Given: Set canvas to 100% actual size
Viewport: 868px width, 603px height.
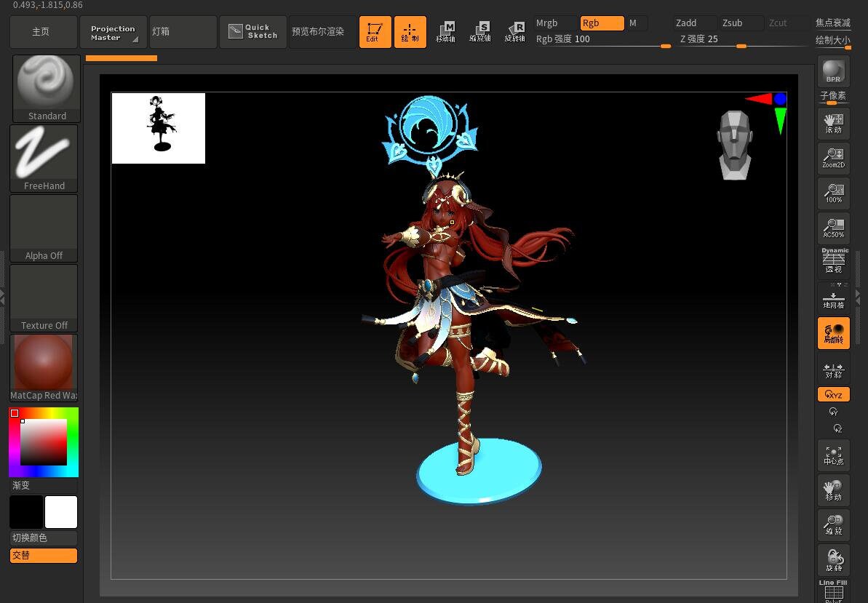Looking at the screenshot, I should (x=833, y=192).
